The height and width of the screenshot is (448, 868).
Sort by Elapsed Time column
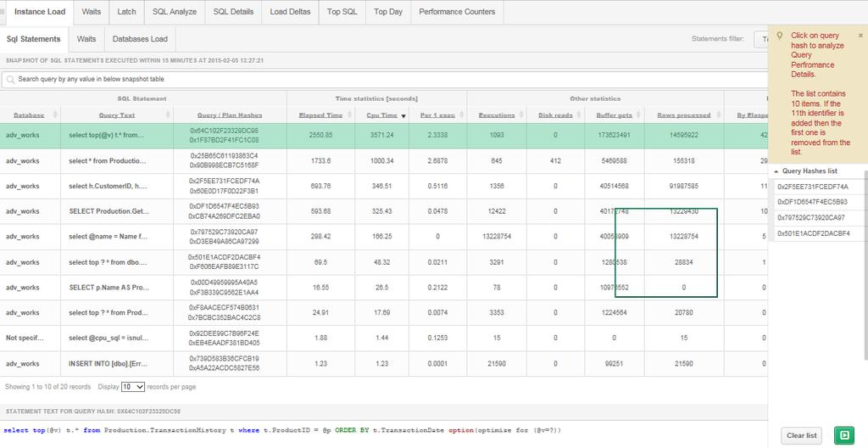(320, 115)
